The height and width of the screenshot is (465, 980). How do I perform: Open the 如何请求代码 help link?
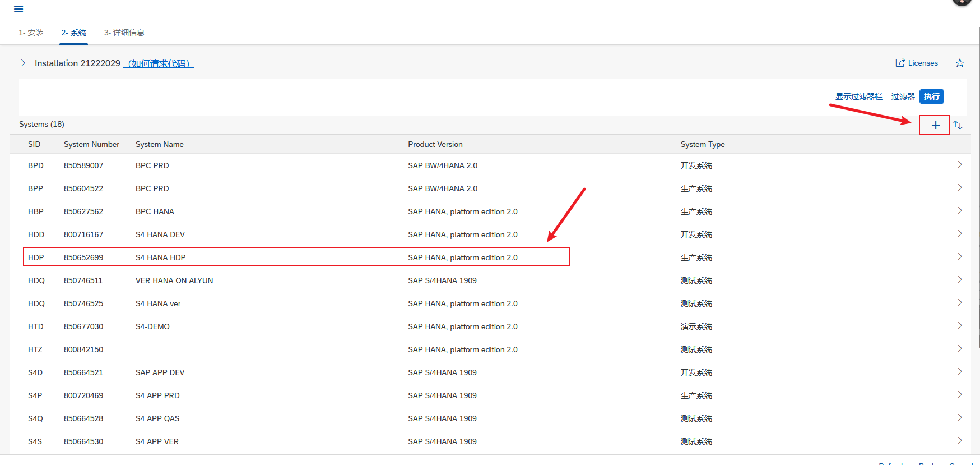[x=159, y=63]
